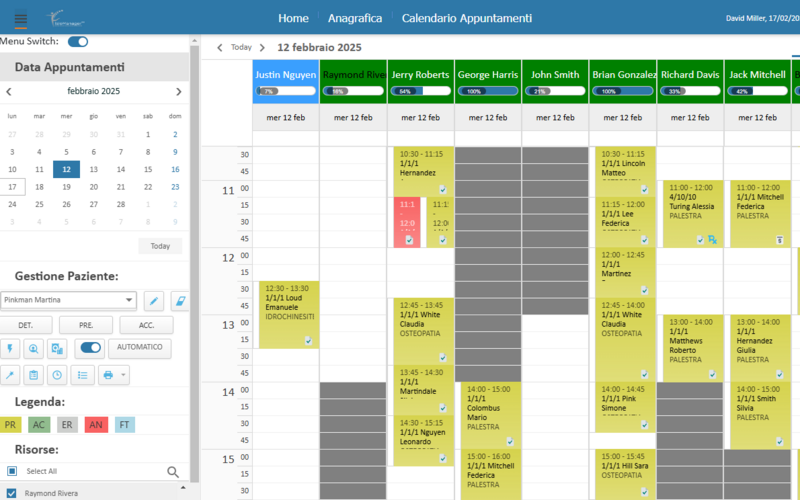Expand the print options dropdown arrow
Screen dimensions: 800x500
(123, 375)
